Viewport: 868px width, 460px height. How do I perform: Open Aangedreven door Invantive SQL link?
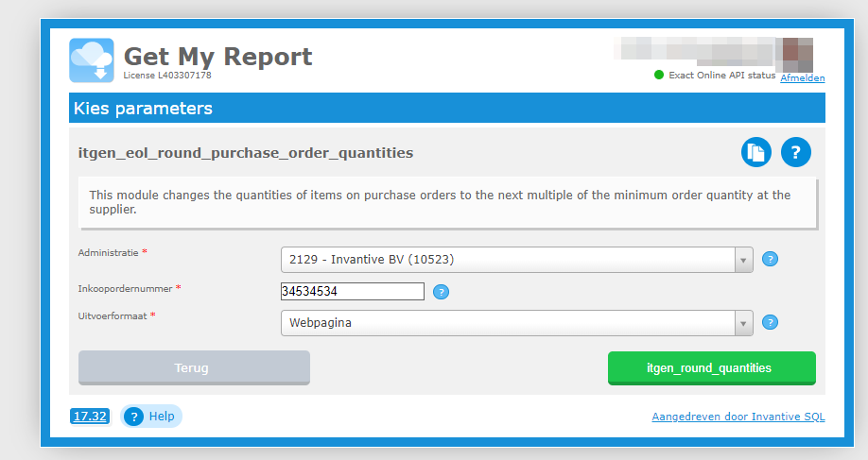coord(738,417)
